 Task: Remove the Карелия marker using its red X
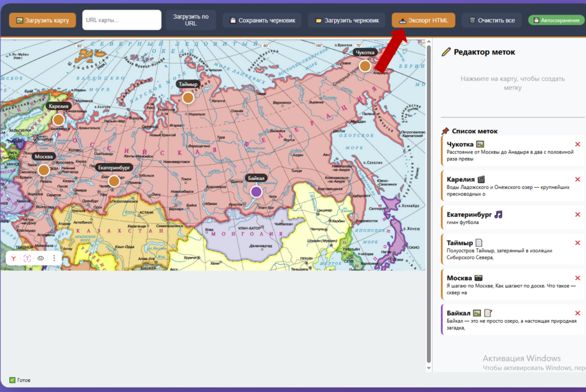click(x=577, y=180)
